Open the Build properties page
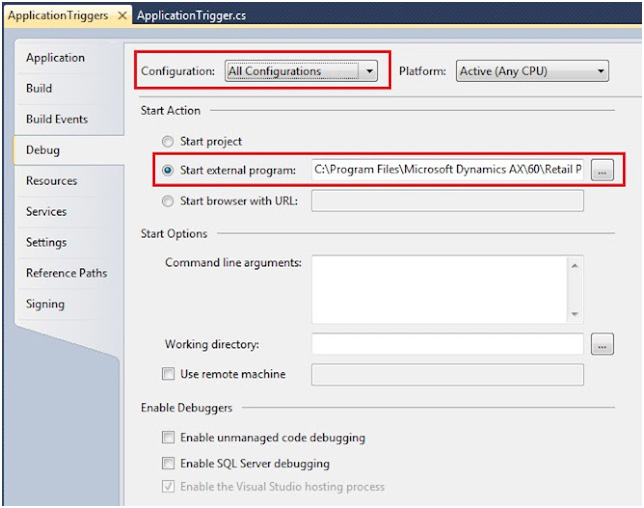Screen dimensions: 644x508 click(39, 89)
